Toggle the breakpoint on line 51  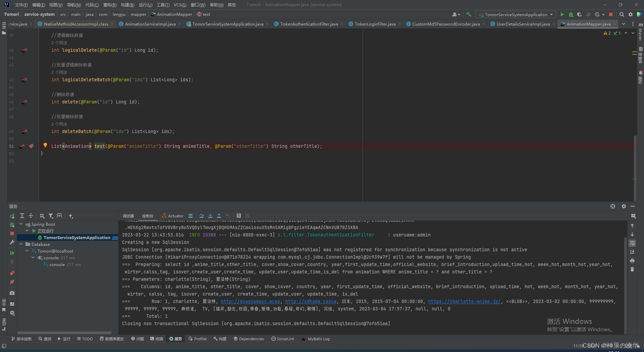(31, 146)
